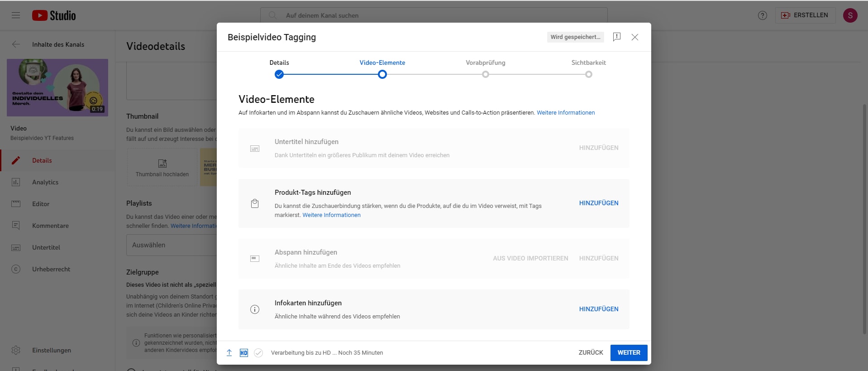
Task: Open Weitere Informationen link in Produkt-Tags
Action: tap(331, 215)
